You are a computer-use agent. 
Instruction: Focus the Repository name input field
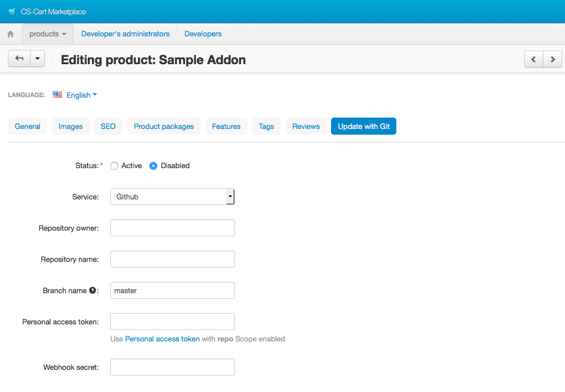point(172,259)
